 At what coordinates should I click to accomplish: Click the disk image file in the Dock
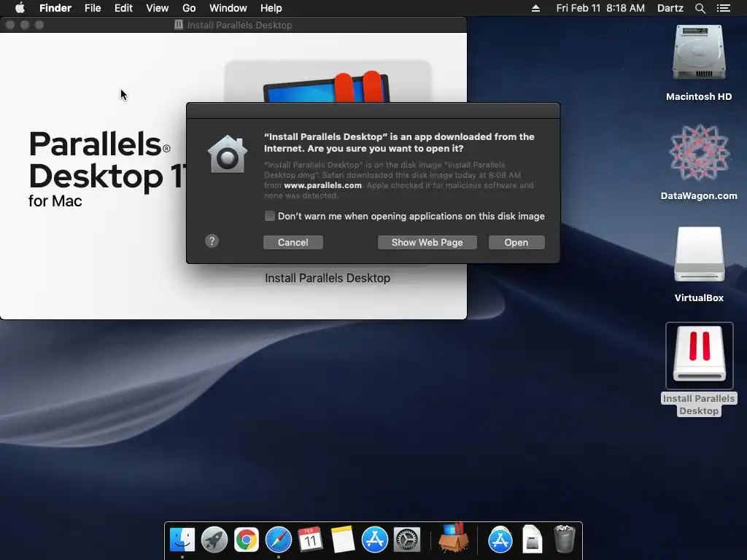point(532,540)
